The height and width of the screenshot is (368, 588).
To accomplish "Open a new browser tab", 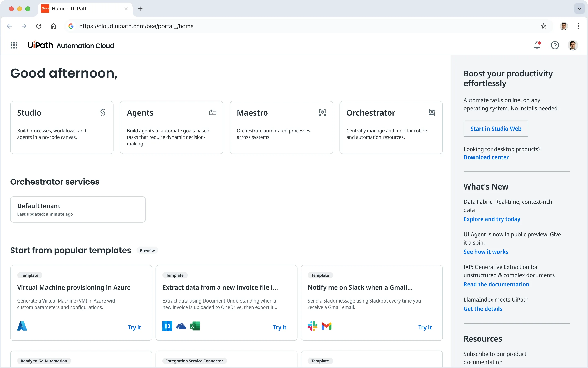I will coord(140,9).
